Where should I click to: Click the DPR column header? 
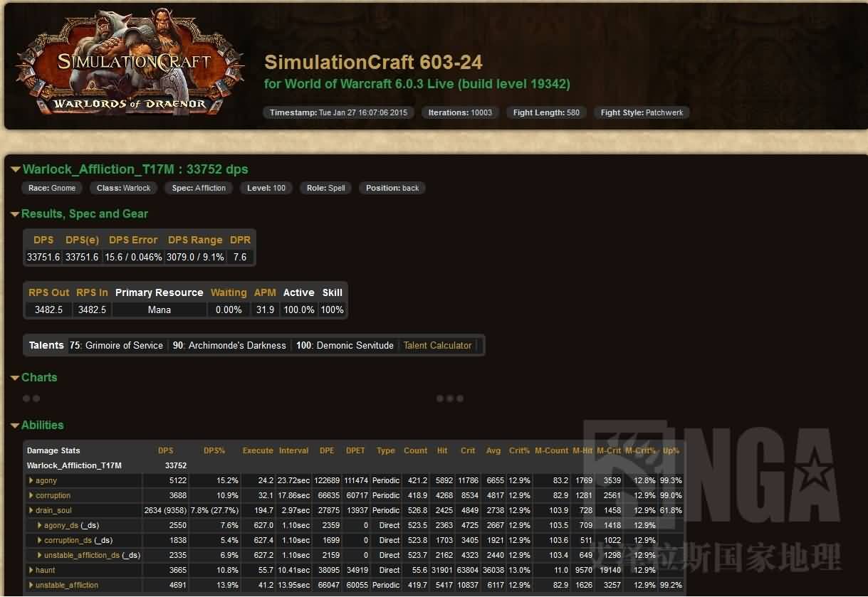pos(241,241)
